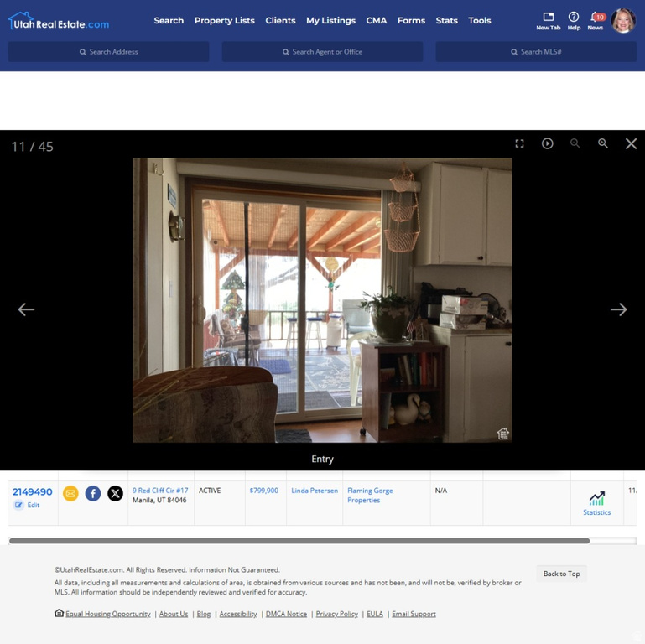This screenshot has height=644, width=645.
Task: Click the Search MLS# field
Action: 536,52
